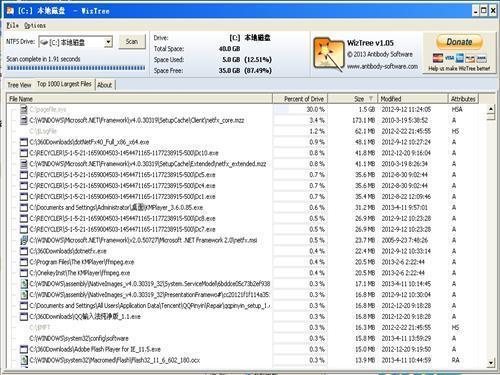500x375 pixels.
Task: Sort by Attributes column header
Action: point(463,99)
